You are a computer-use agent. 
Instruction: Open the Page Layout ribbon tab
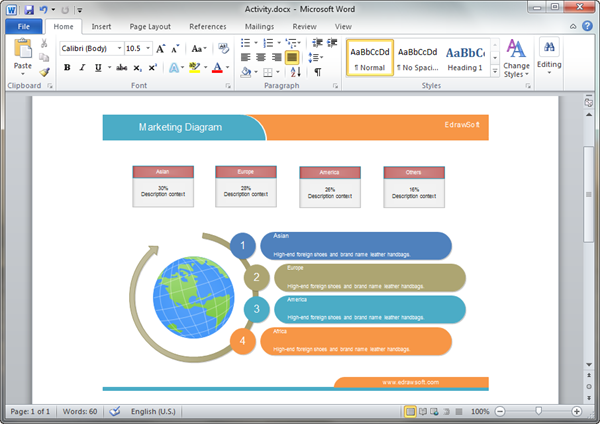tap(150, 26)
